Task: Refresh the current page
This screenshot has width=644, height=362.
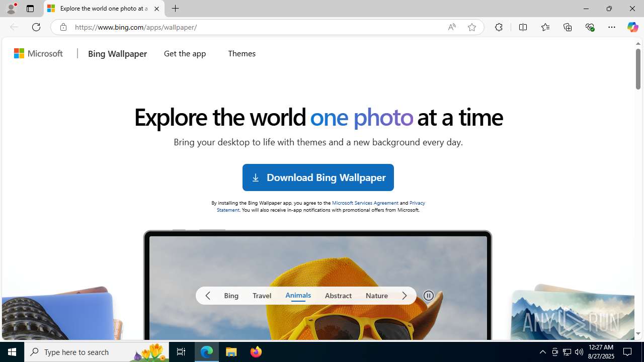Action: 36,27
